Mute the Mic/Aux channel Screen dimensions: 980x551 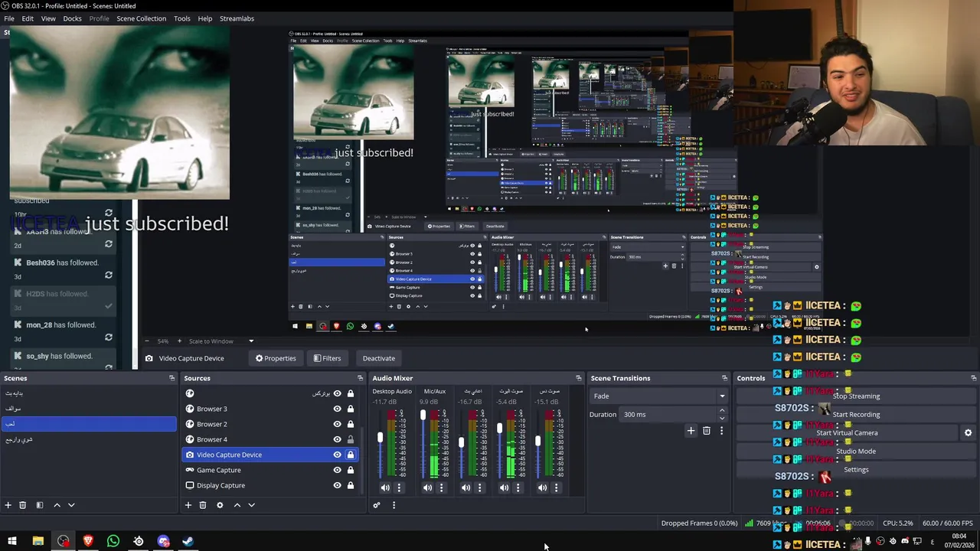(x=427, y=487)
